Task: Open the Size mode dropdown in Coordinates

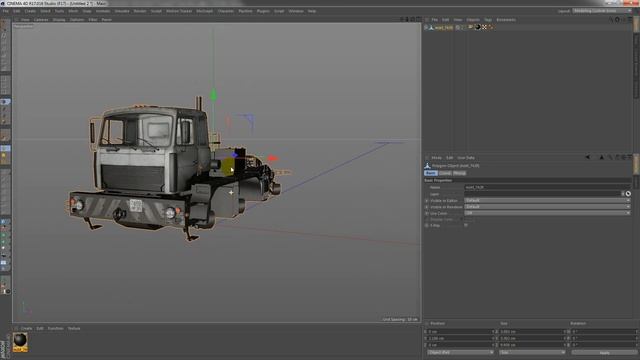Action: click(x=532, y=352)
